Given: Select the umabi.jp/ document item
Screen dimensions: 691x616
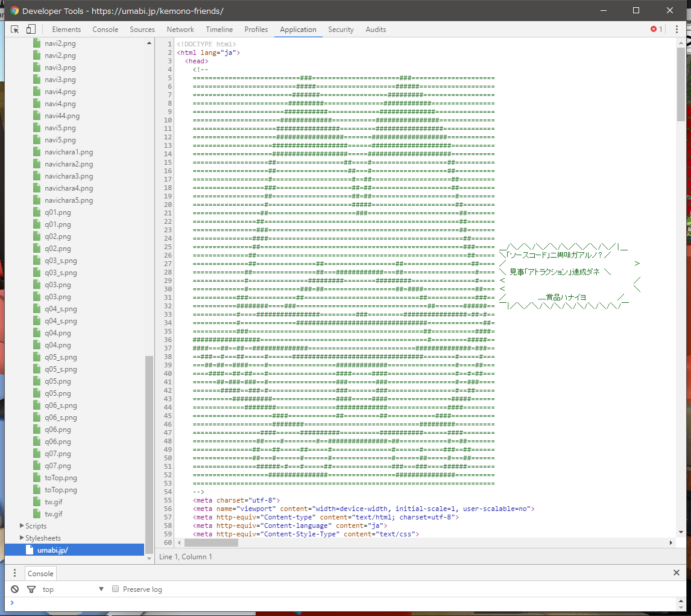Looking at the screenshot, I should 52,550.
